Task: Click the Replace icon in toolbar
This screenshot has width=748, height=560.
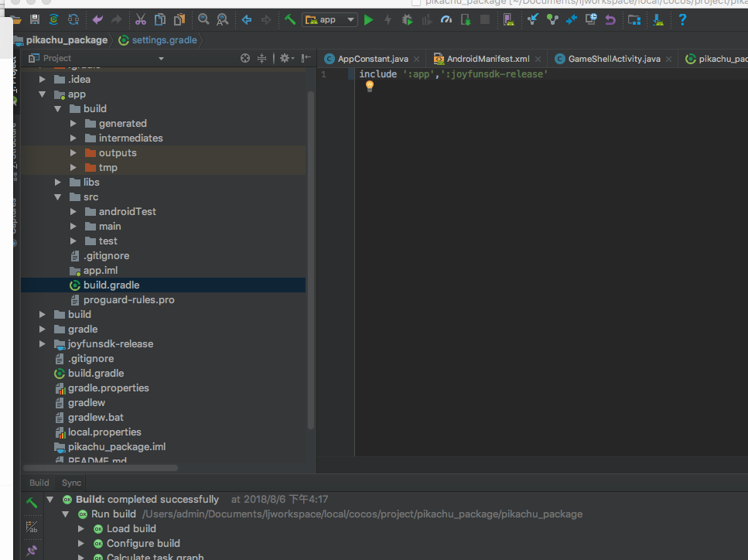Action: 222,19
